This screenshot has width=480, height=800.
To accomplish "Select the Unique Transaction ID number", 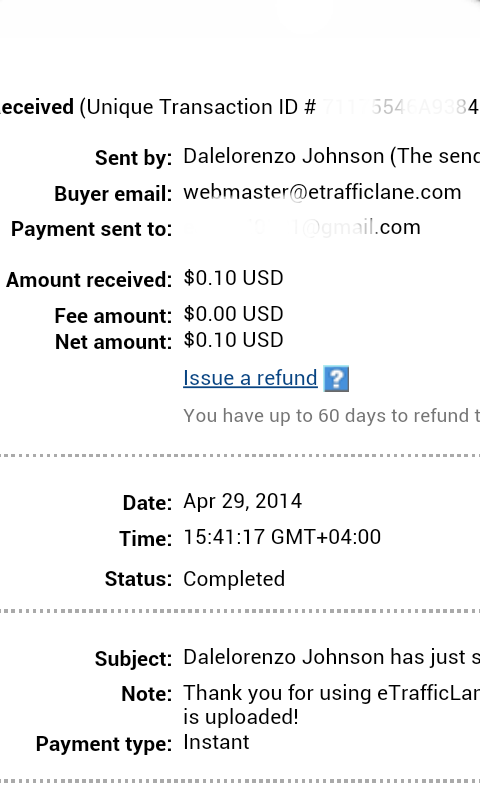I will pos(400,107).
